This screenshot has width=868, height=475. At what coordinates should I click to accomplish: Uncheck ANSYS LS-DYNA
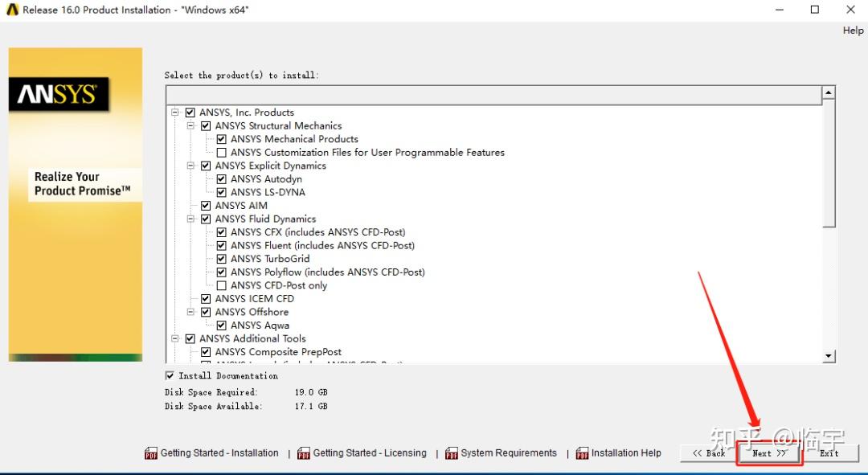[221, 192]
